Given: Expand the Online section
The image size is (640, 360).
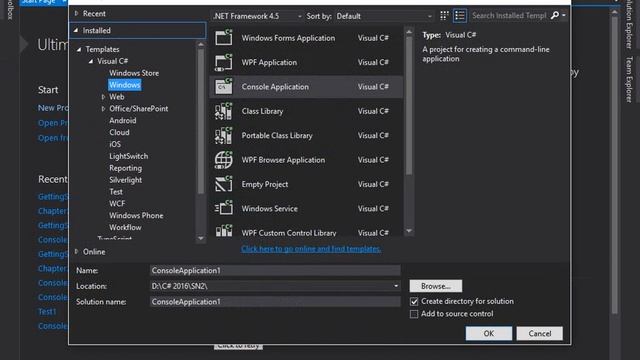Looking at the screenshot, I should click(x=76, y=252).
